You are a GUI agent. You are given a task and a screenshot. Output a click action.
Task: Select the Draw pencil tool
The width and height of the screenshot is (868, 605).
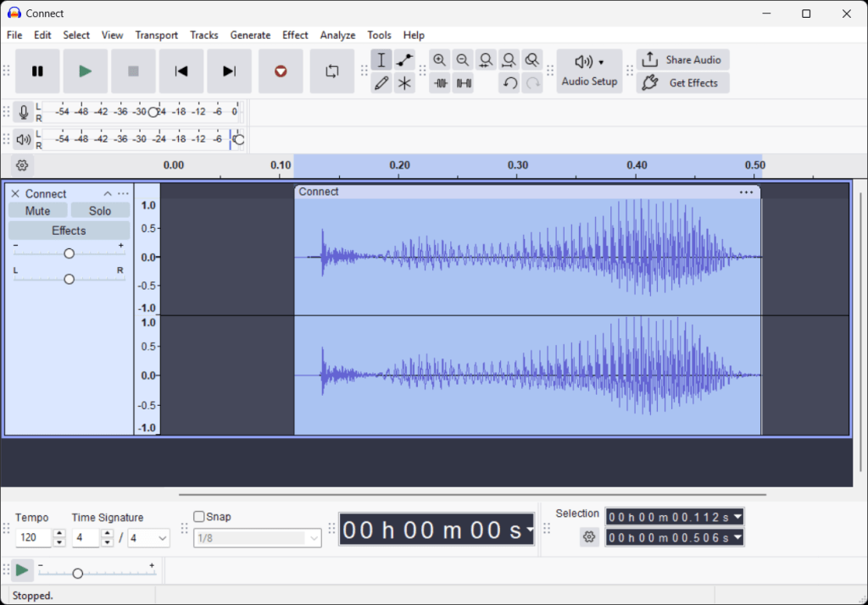[x=381, y=83]
